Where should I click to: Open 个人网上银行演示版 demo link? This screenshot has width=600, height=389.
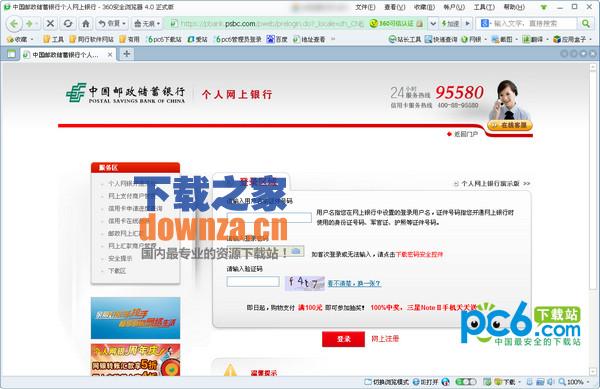point(490,184)
